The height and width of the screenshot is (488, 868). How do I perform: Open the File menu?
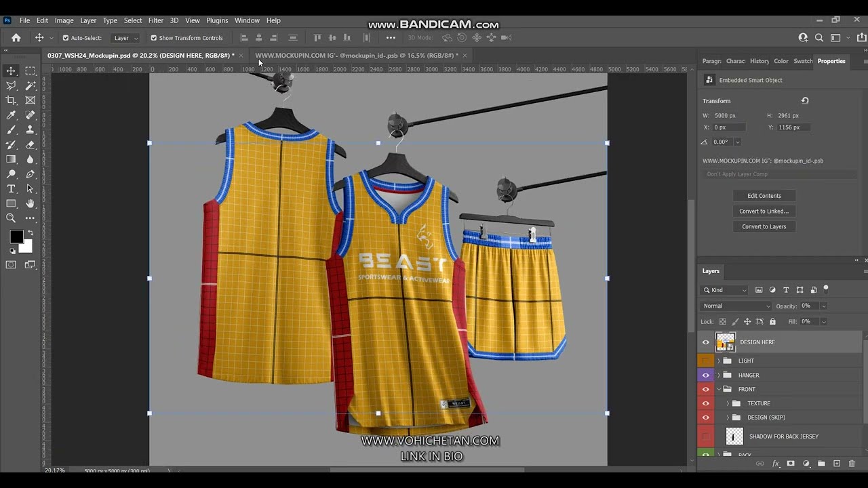tap(25, 20)
